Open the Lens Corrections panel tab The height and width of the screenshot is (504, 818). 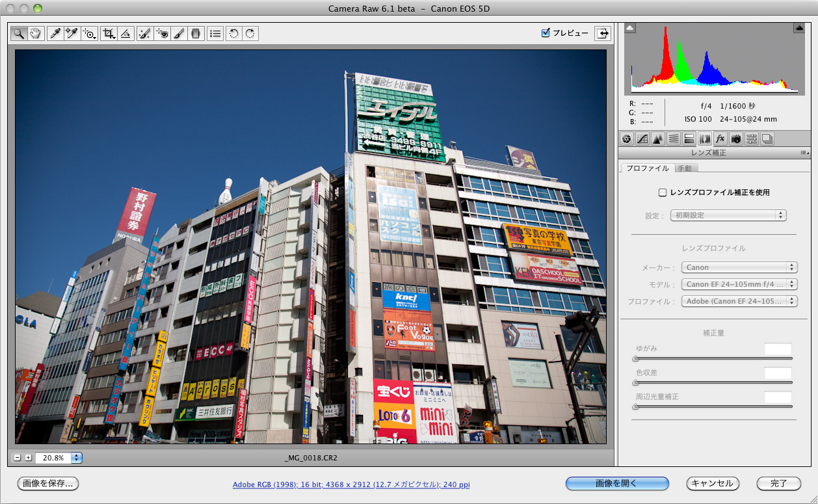[x=705, y=139]
